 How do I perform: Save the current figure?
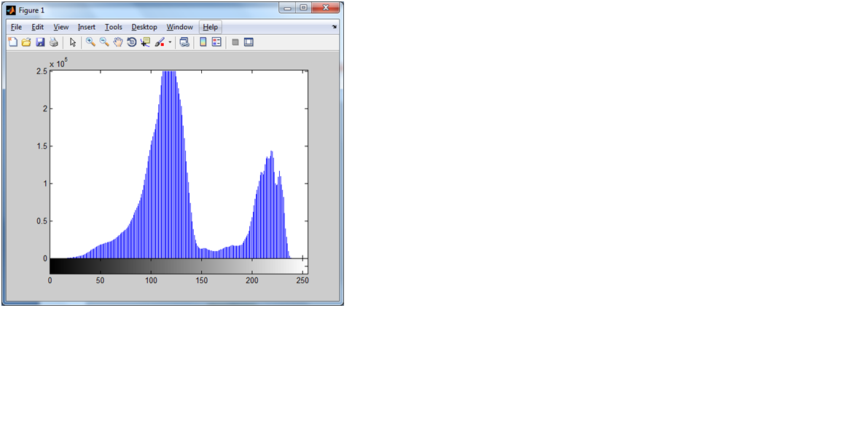click(40, 41)
